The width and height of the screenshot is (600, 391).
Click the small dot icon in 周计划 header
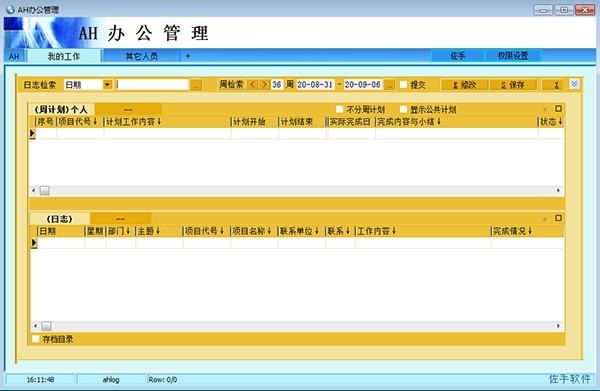pos(545,110)
